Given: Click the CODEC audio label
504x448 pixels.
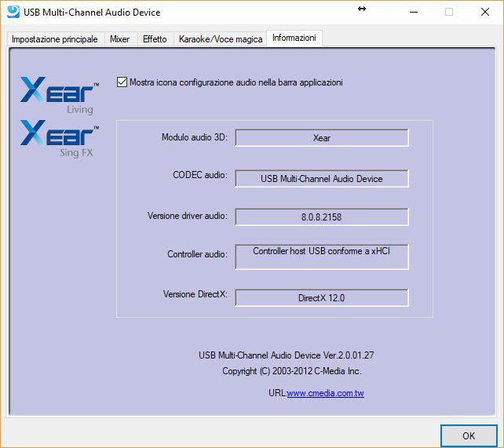Looking at the screenshot, I should [200, 175].
